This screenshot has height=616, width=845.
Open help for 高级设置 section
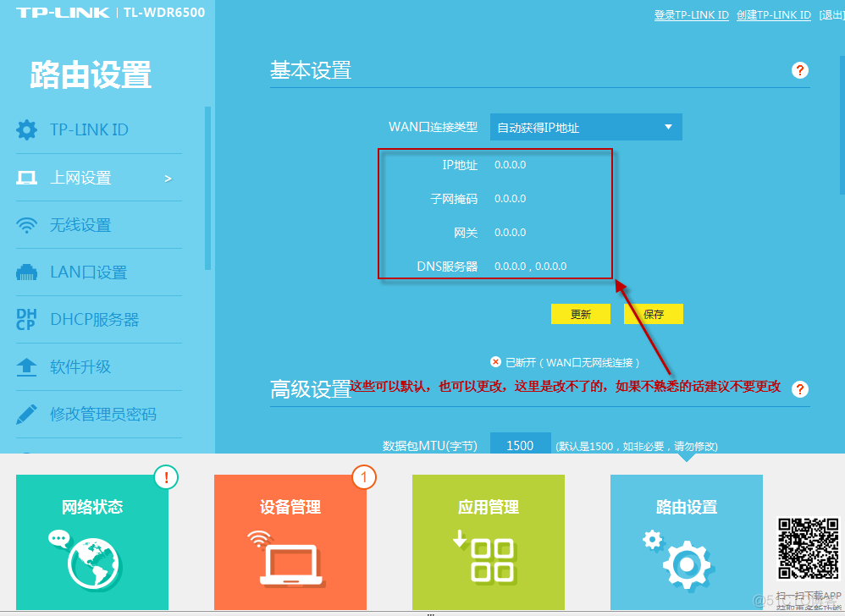pos(800,388)
